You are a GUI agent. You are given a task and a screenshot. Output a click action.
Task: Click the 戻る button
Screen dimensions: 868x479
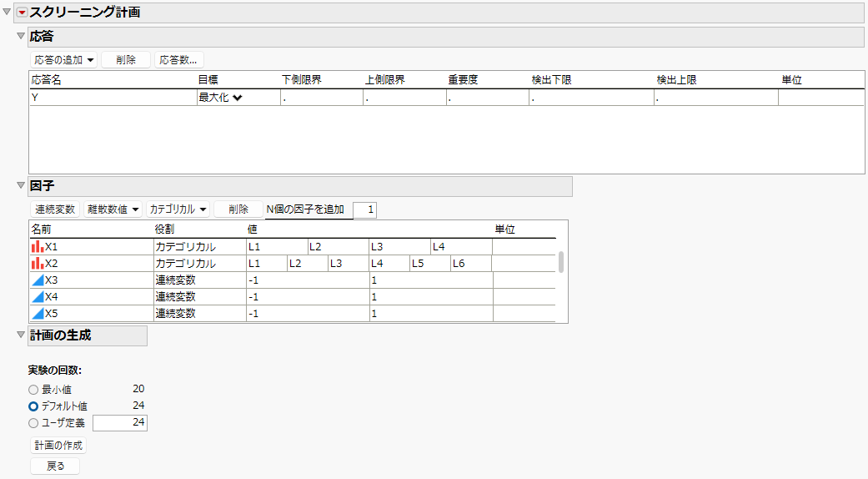point(55,466)
